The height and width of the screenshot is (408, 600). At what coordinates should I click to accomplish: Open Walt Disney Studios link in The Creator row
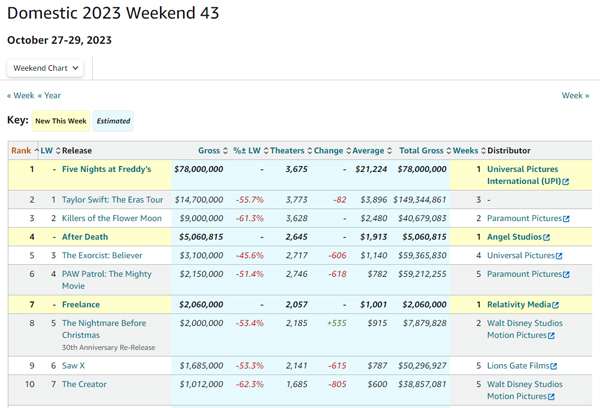(x=525, y=390)
